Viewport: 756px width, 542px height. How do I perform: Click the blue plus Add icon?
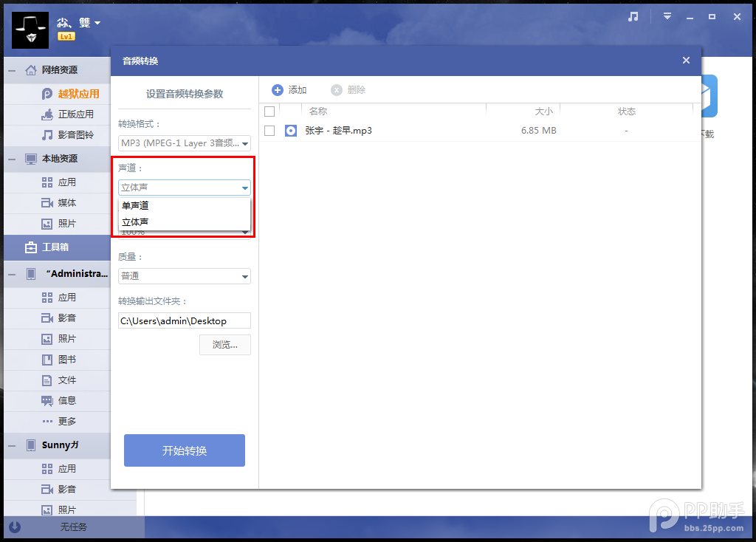click(x=278, y=90)
